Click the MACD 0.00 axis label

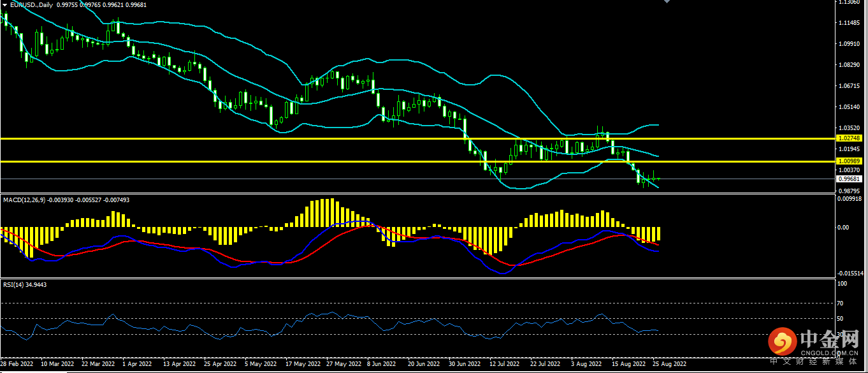click(x=843, y=227)
